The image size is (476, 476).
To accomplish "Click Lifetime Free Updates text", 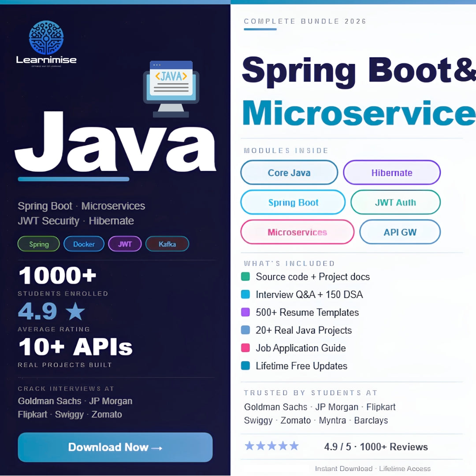I will coord(301,366).
